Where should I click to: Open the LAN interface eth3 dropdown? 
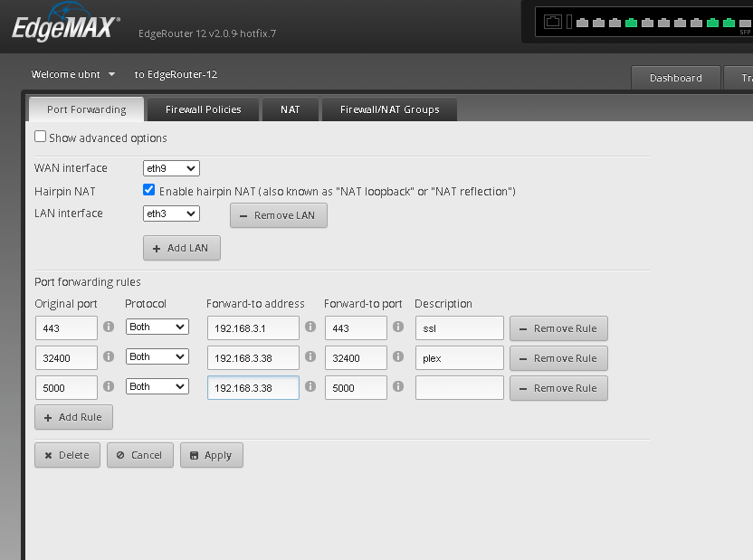(x=171, y=214)
